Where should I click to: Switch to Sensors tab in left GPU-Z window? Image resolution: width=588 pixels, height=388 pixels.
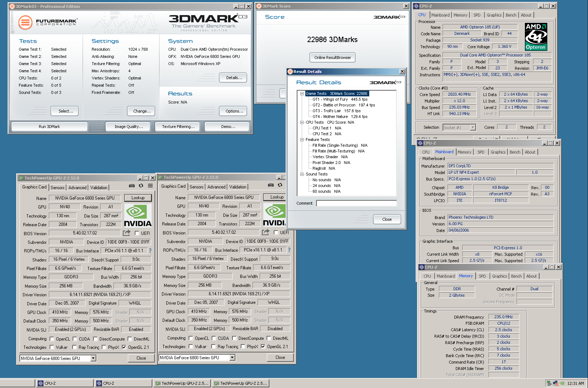click(57, 187)
